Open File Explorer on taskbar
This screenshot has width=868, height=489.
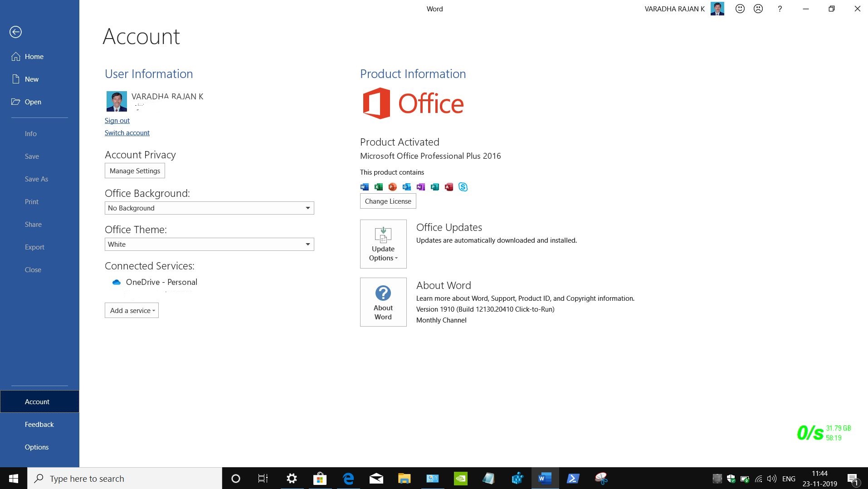404,479
